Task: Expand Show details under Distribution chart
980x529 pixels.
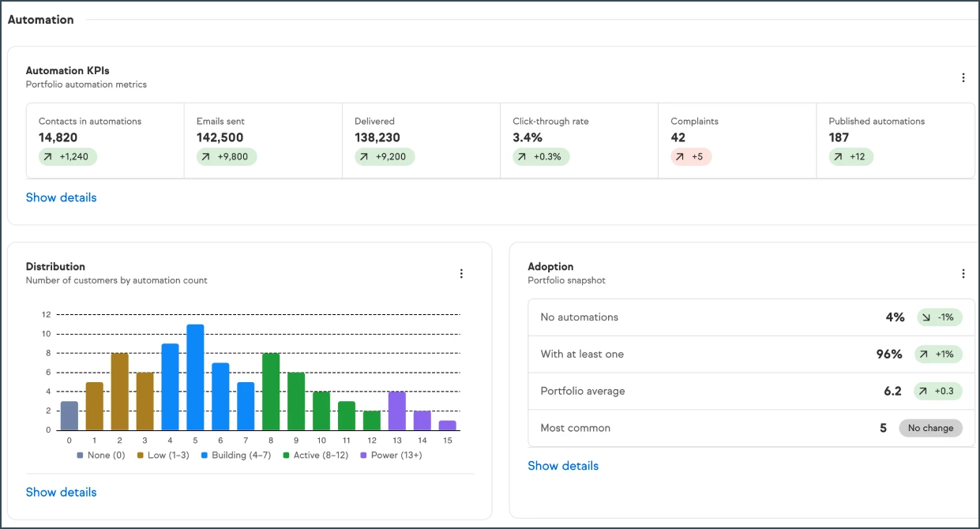Action: point(61,492)
